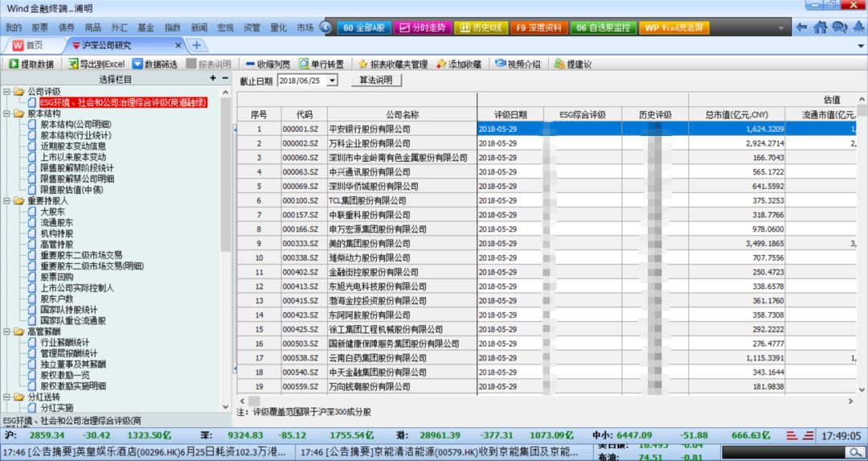868x461 pixels.
Task: Collapse all with minus in 选择栏目 header
Action: [x=225, y=79]
